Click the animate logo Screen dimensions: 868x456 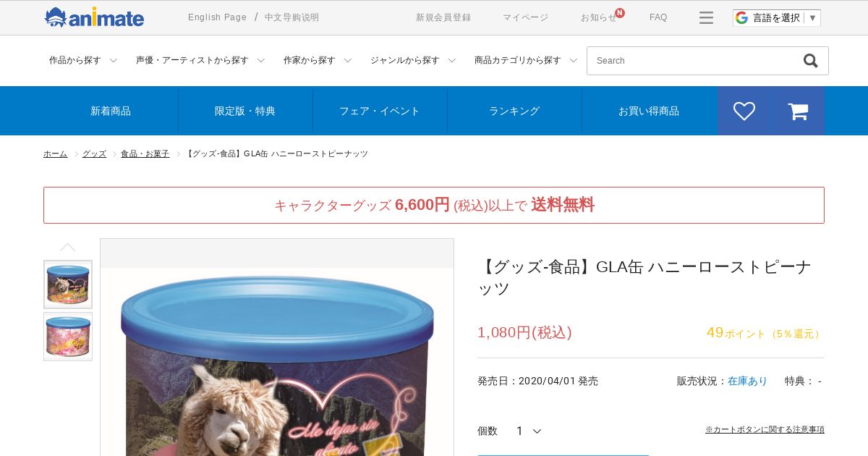click(x=94, y=17)
